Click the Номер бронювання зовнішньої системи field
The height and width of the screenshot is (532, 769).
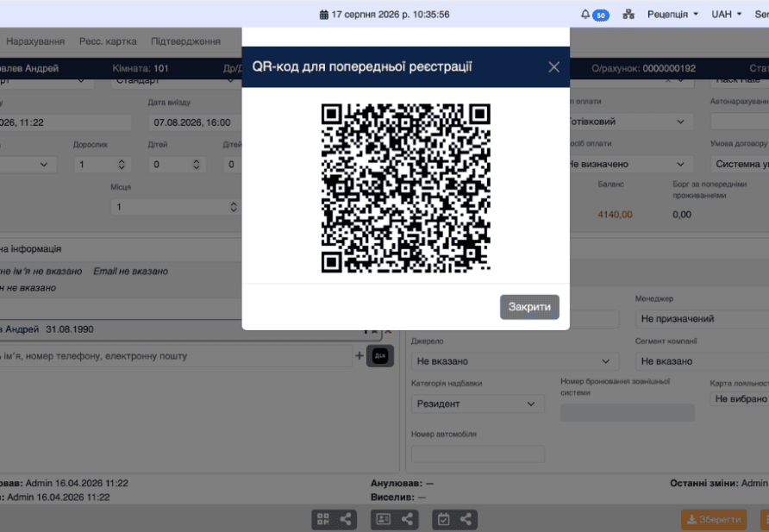(628, 413)
